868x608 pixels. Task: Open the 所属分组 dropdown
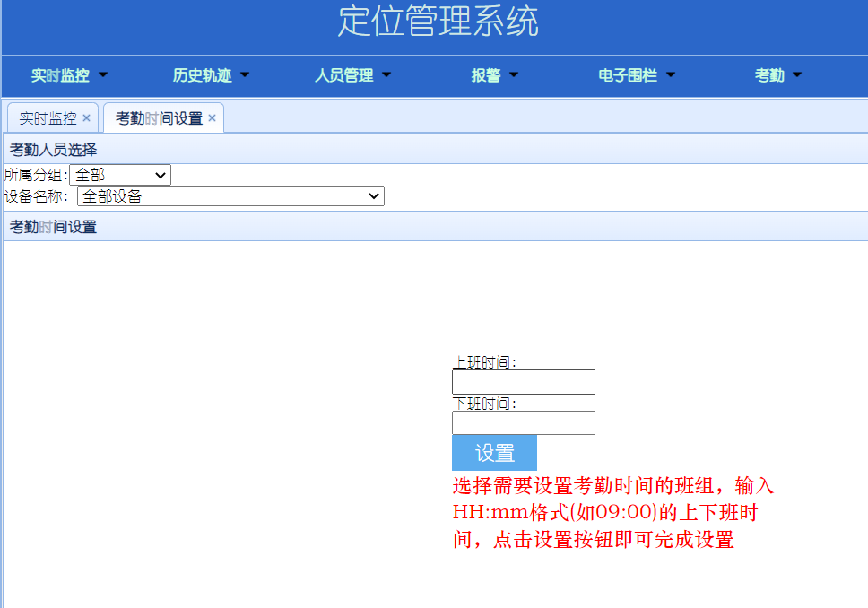[120, 175]
